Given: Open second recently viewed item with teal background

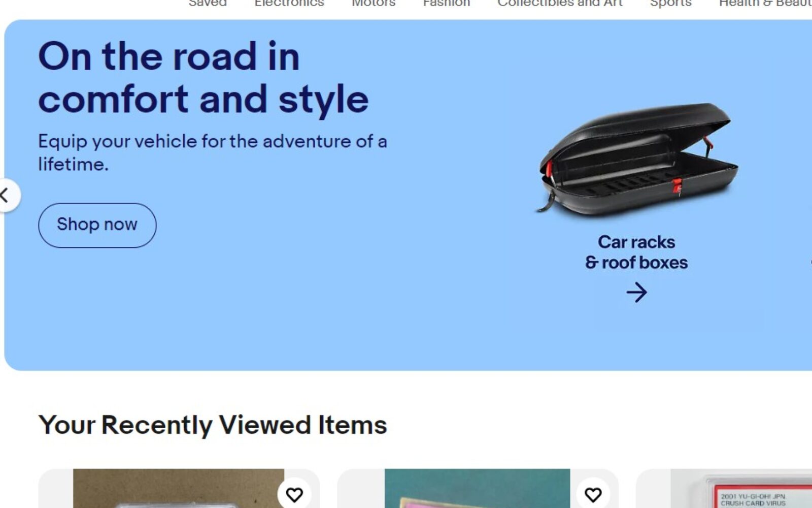Looking at the screenshot, I should click(477, 488).
